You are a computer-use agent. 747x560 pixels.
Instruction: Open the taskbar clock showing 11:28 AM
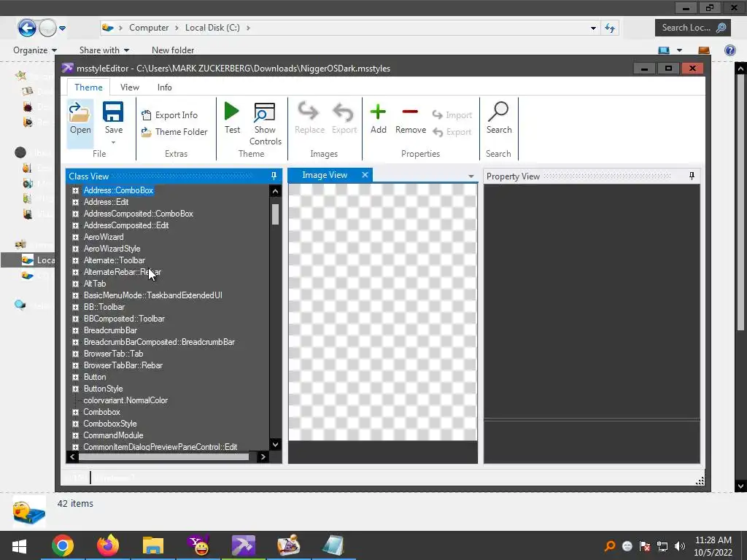713,546
